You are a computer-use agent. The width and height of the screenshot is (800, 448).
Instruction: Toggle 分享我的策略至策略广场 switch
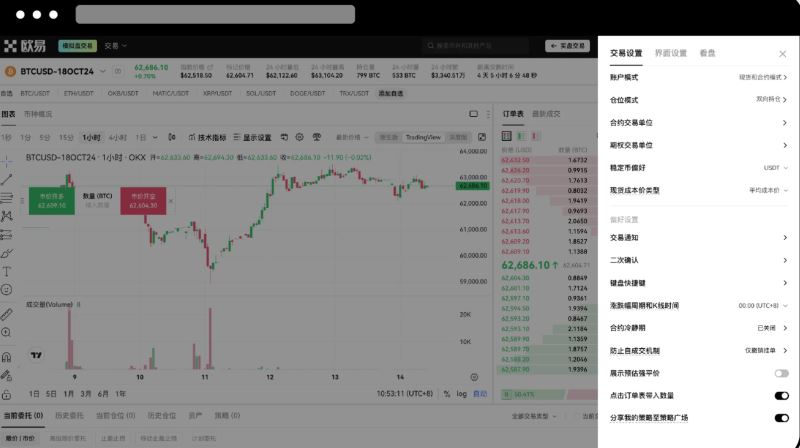pyautogui.click(x=781, y=418)
